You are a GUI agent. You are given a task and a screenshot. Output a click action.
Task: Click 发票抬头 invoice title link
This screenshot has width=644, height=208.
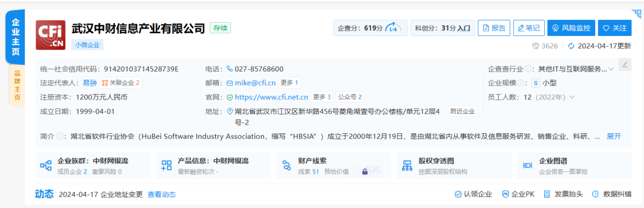[x=563, y=194]
